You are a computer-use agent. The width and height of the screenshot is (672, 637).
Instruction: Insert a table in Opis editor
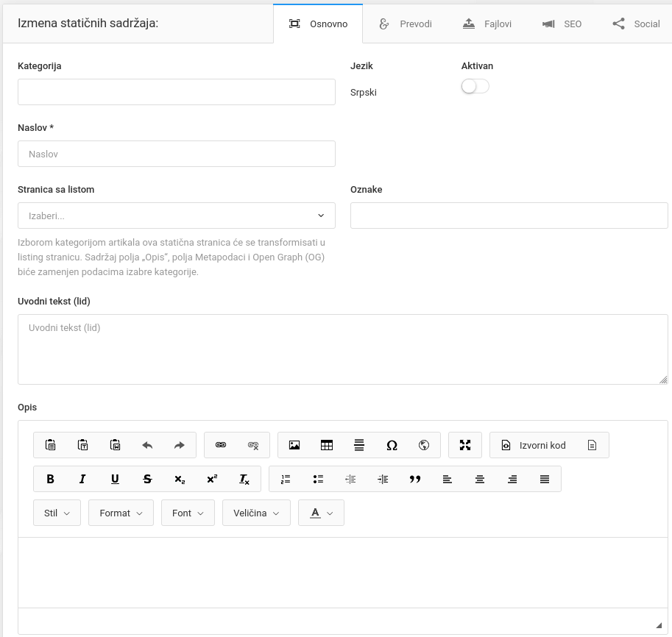click(x=327, y=445)
